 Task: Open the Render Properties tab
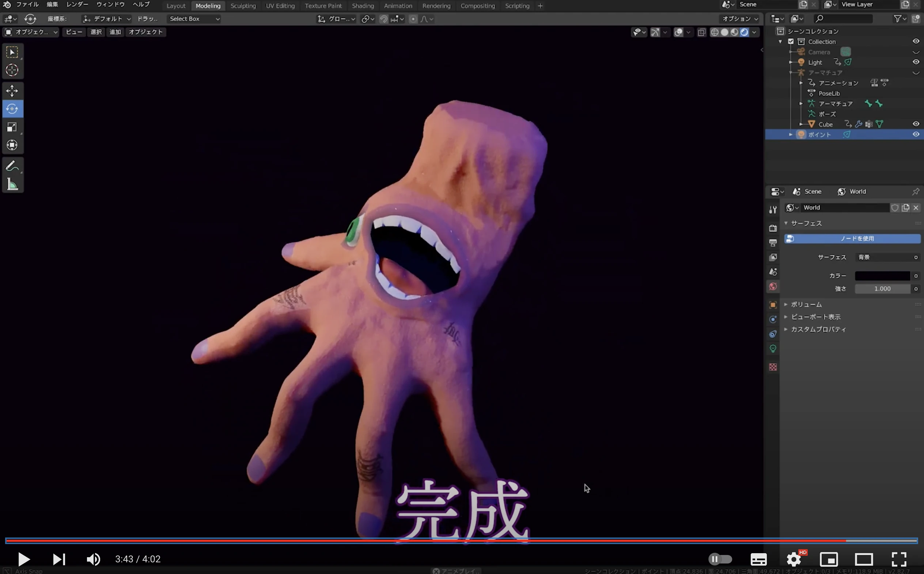(773, 228)
